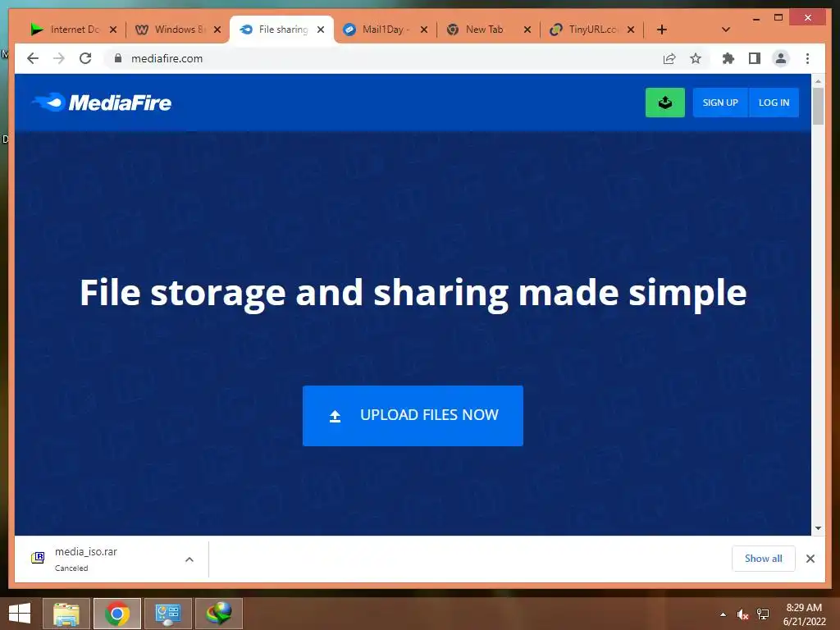Viewport: 840px width, 630px height.
Task: Open the Windows Start menu
Action: [x=20, y=614]
